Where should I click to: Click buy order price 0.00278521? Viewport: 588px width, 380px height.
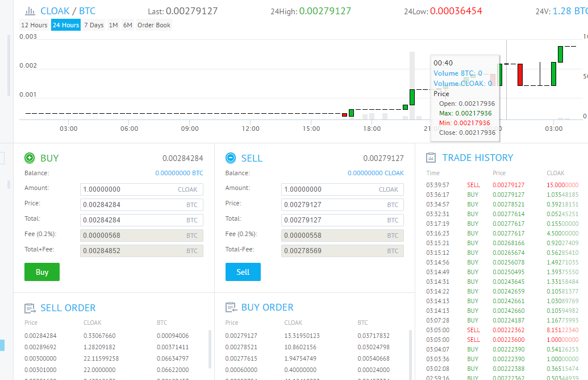tap(241, 347)
